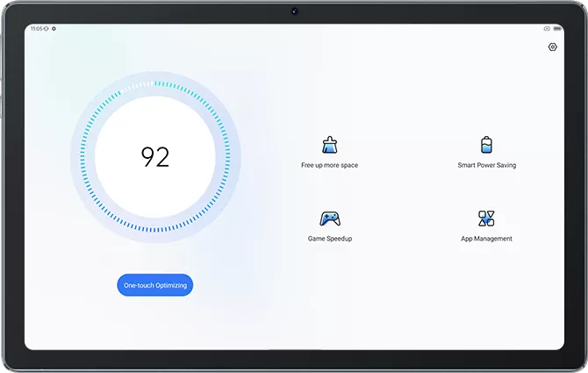The image size is (588, 373).
Task: Tap the 11:05 clock in the status bar
Action: coord(36,28)
